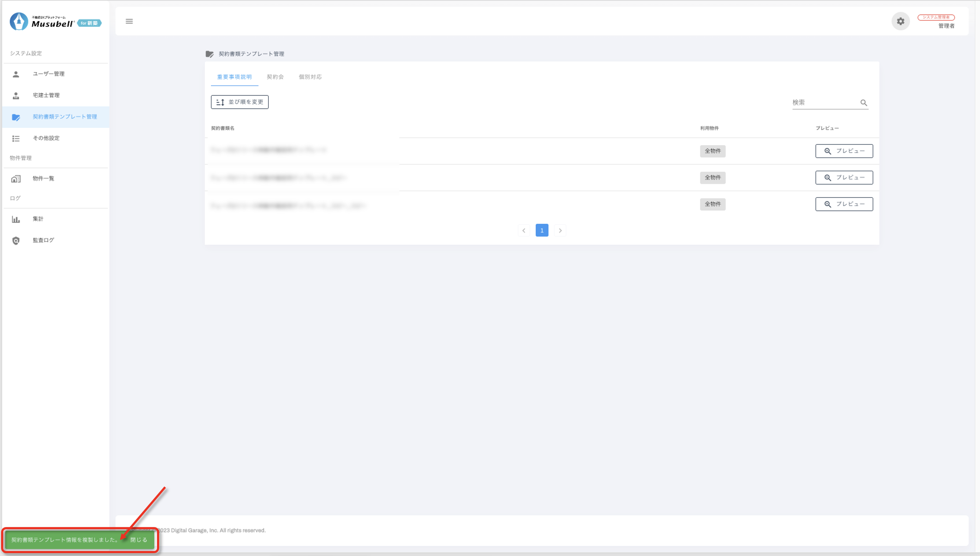This screenshot has height=556, width=980.
Task: Click the その他設定 list icon
Action: pyautogui.click(x=16, y=138)
